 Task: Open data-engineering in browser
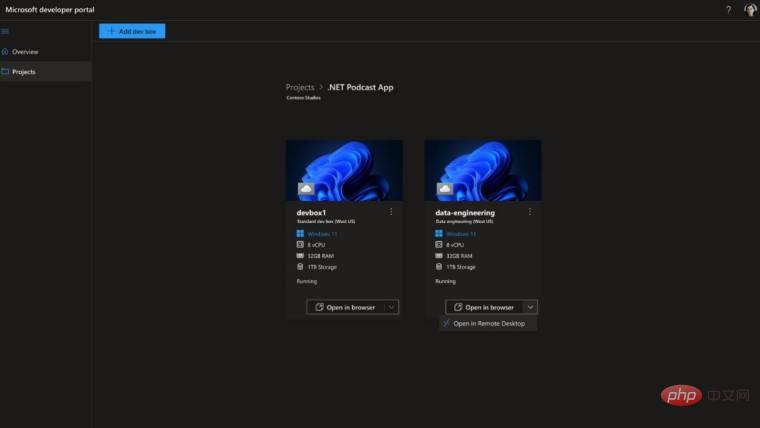tap(484, 307)
